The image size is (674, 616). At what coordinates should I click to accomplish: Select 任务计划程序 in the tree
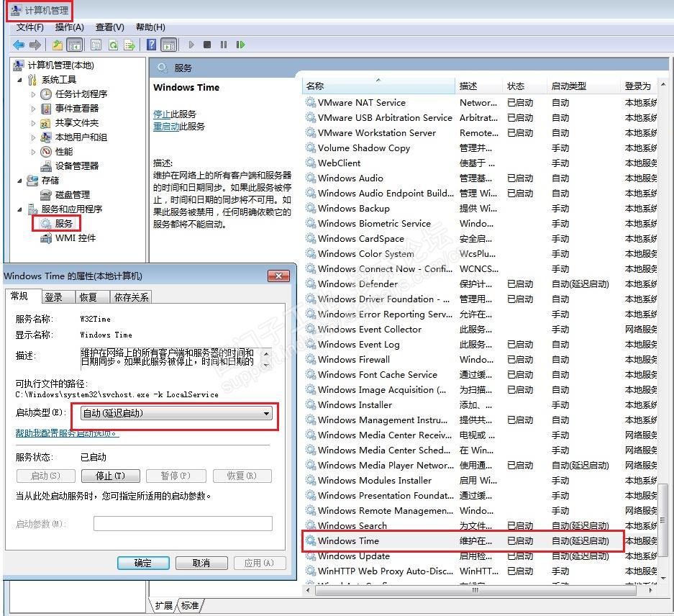pos(81,94)
